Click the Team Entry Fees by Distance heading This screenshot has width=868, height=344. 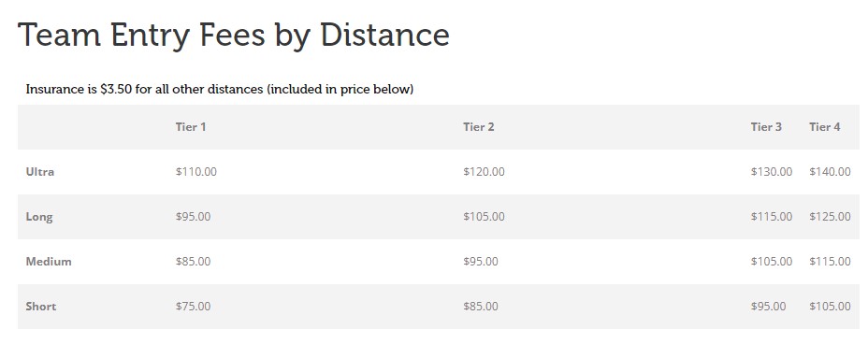click(233, 36)
